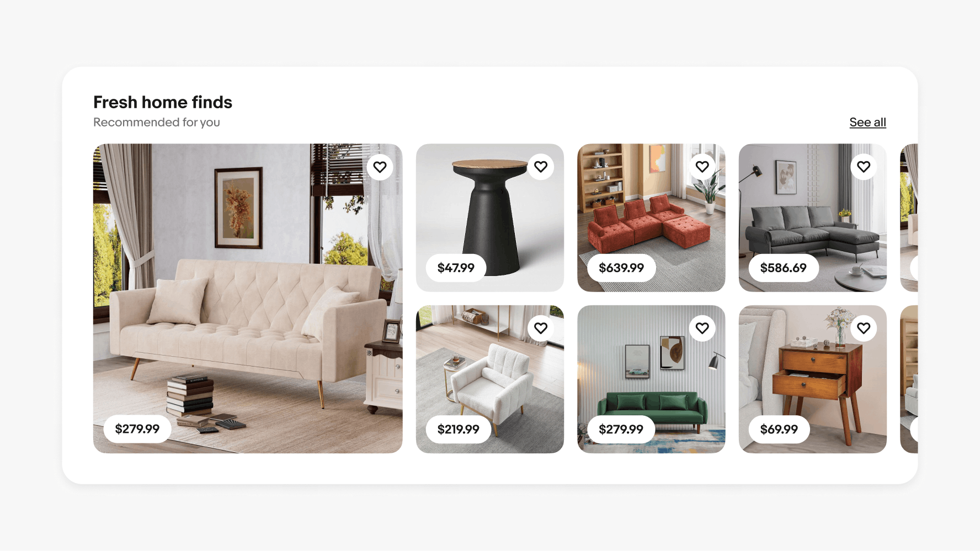Viewport: 980px width, 551px height.
Task: Like the green sofa using heart icon
Action: tap(702, 328)
